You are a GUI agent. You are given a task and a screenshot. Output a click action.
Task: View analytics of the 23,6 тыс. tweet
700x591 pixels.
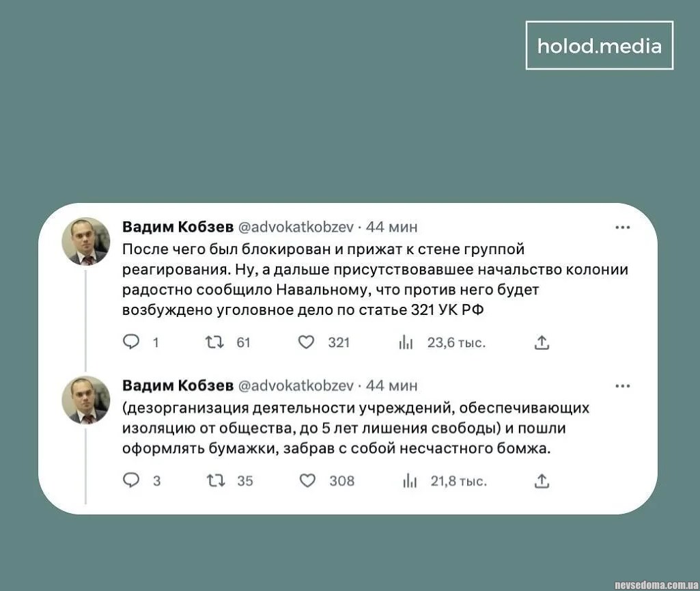click(x=406, y=343)
